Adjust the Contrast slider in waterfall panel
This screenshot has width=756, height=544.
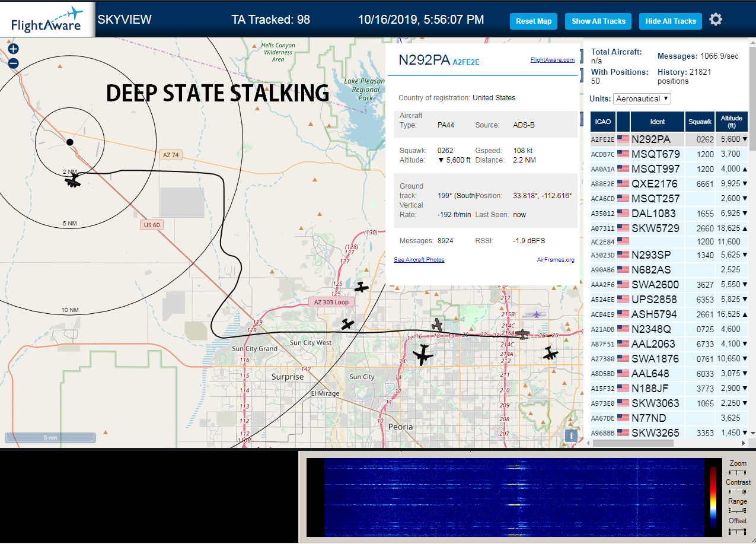(x=736, y=491)
